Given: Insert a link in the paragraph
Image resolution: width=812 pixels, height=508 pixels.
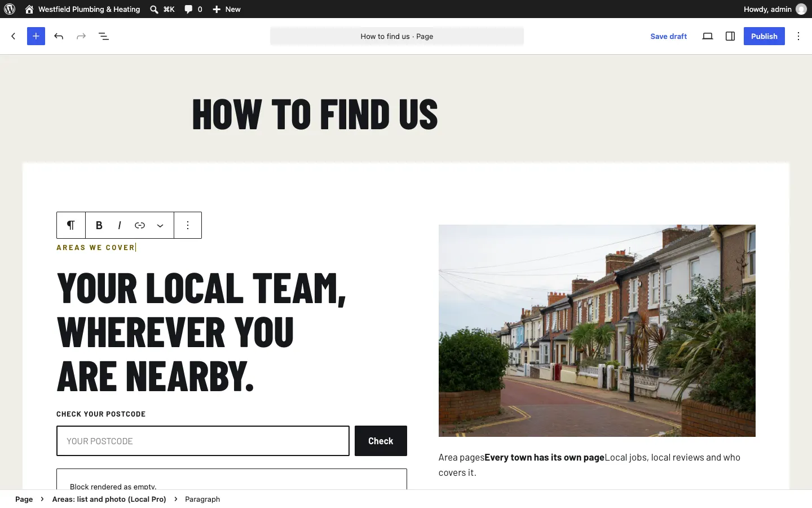Looking at the screenshot, I should click(140, 225).
